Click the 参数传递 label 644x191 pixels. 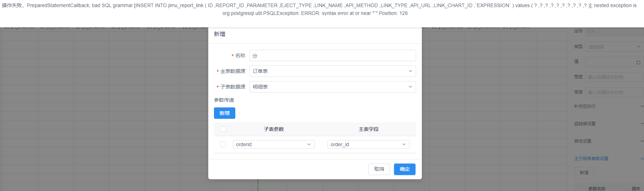(224, 100)
